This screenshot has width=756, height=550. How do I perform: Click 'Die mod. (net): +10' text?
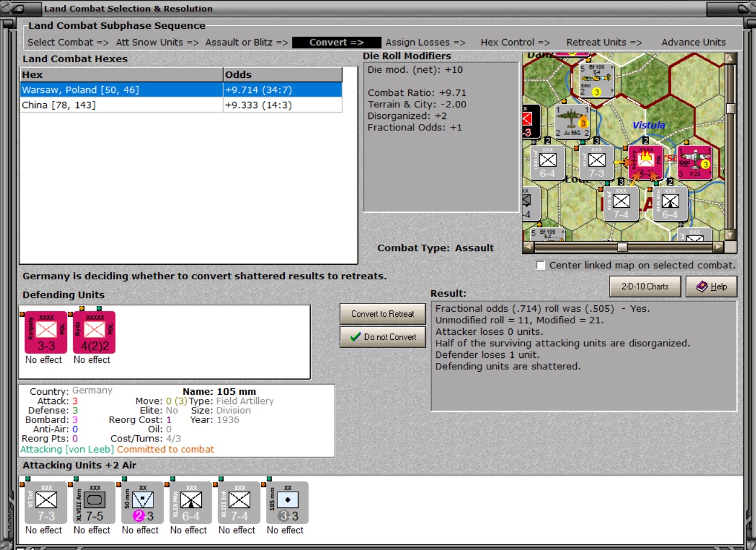tap(415, 70)
